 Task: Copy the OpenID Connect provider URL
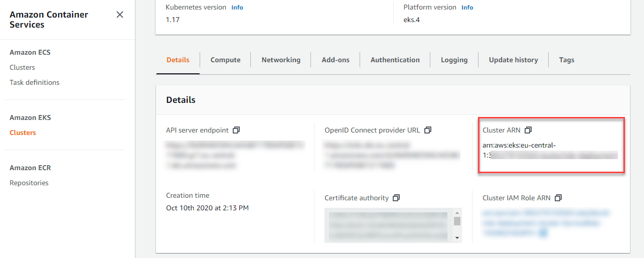point(428,130)
